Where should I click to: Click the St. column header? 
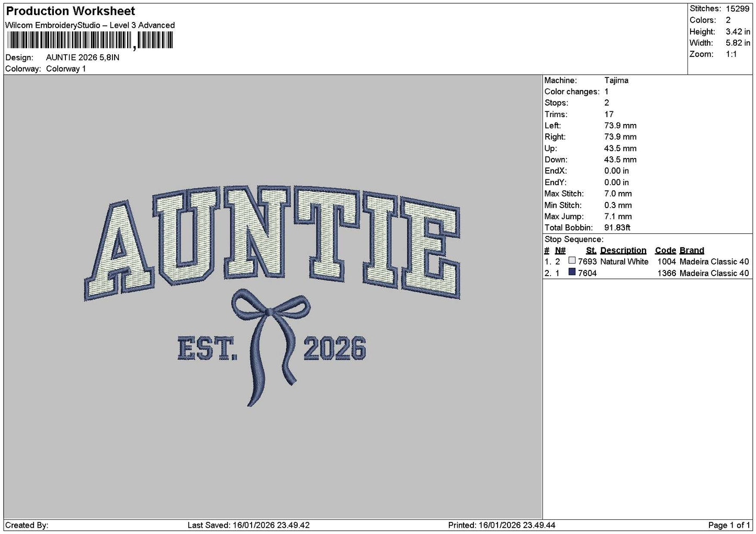[591, 250]
